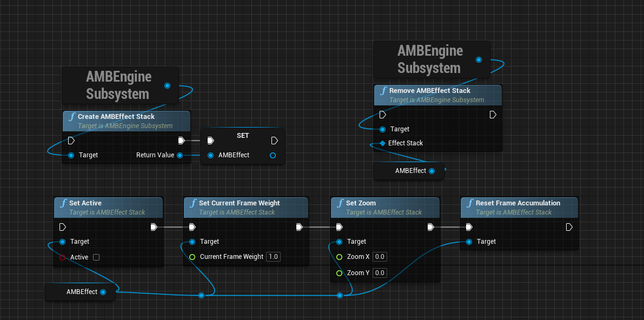
Task: Click Reset Frame Accumulation exec input pin
Action: (x=469, y=227)
